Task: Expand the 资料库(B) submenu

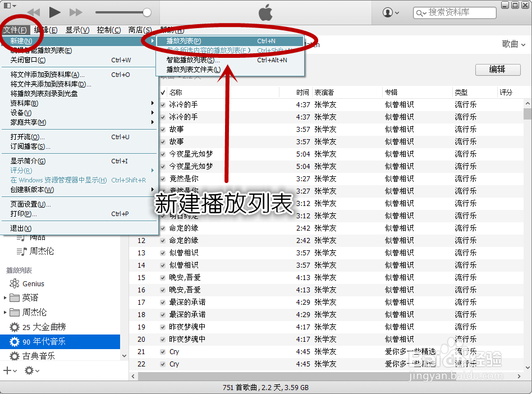Action: [x=79, y=103]
